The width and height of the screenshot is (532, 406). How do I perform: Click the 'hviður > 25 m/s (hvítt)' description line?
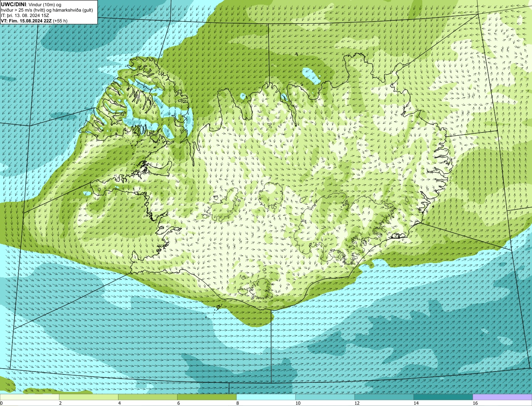[x=47, y=10]
